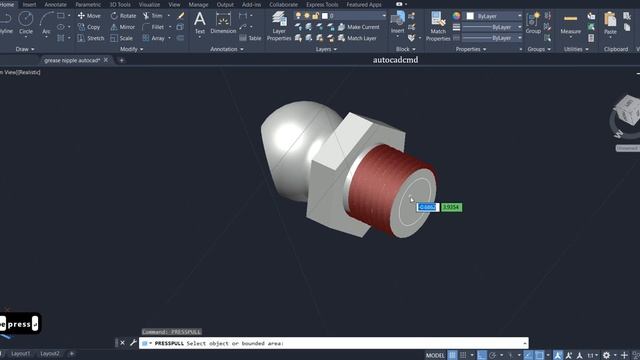Click the Move tool in Modify
Image resolution: width=640 pixels, height=360 pixels.
pyautogui.click(x=89, y=16)
